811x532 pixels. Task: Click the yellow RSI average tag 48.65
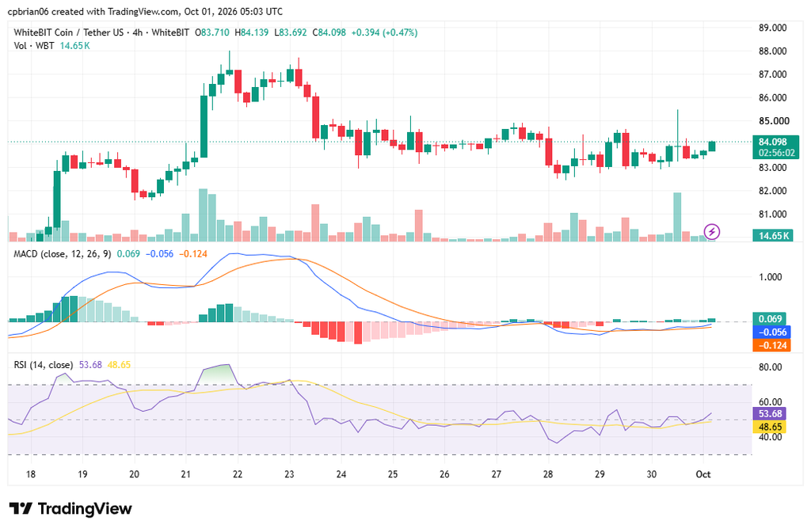pos(770,427)
